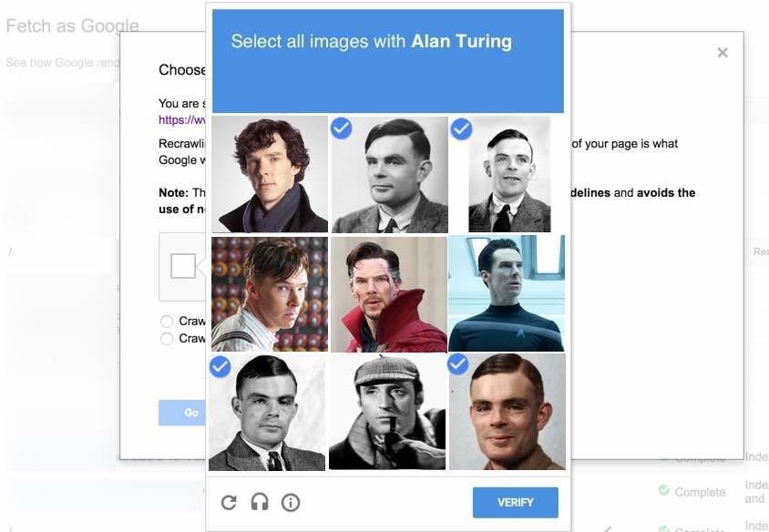Reload the captcha challenge images
Viewport: 769px width, 532px height.
coord(229,502)
